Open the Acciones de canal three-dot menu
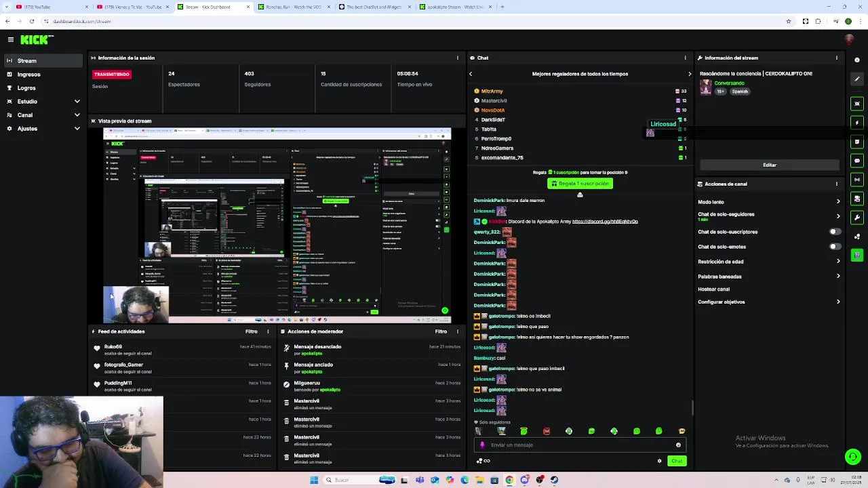Image resolution: width=868 pixels, height=488 pixels. pos(837,184)
